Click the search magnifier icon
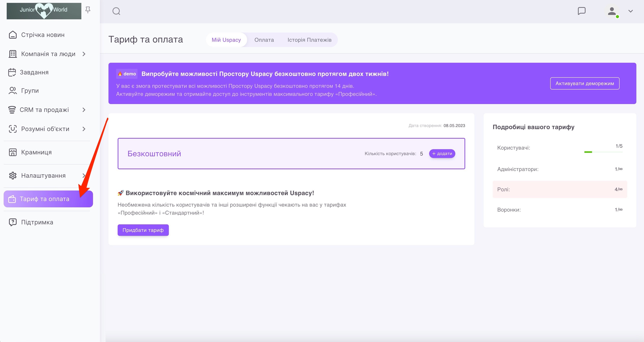The height and width of the screenshot is (342, 644). coord(116,11)
